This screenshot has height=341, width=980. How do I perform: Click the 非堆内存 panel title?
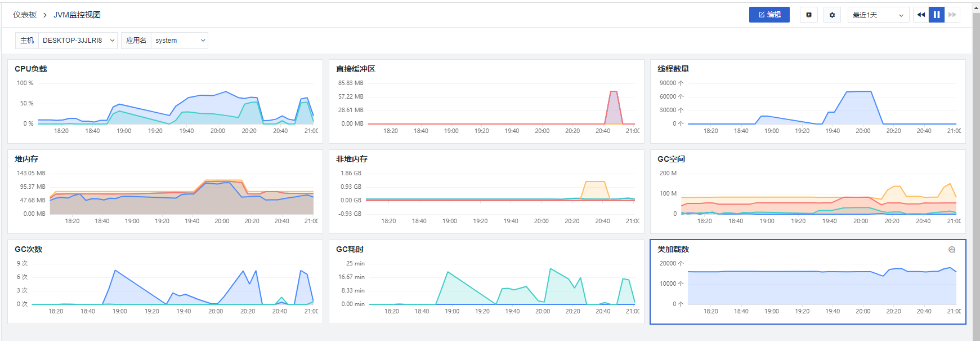click(352, 159)
